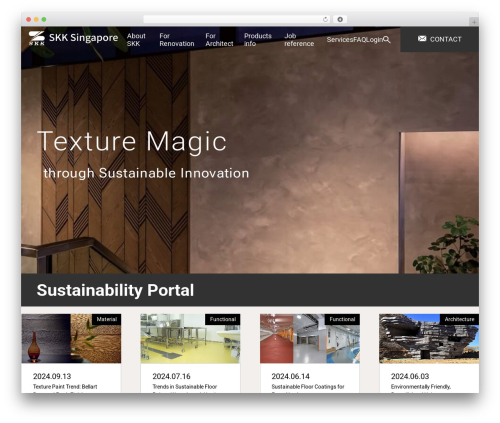Open the For Architect menu
This screenshot has width=500, height=423.
coord(219,40)
